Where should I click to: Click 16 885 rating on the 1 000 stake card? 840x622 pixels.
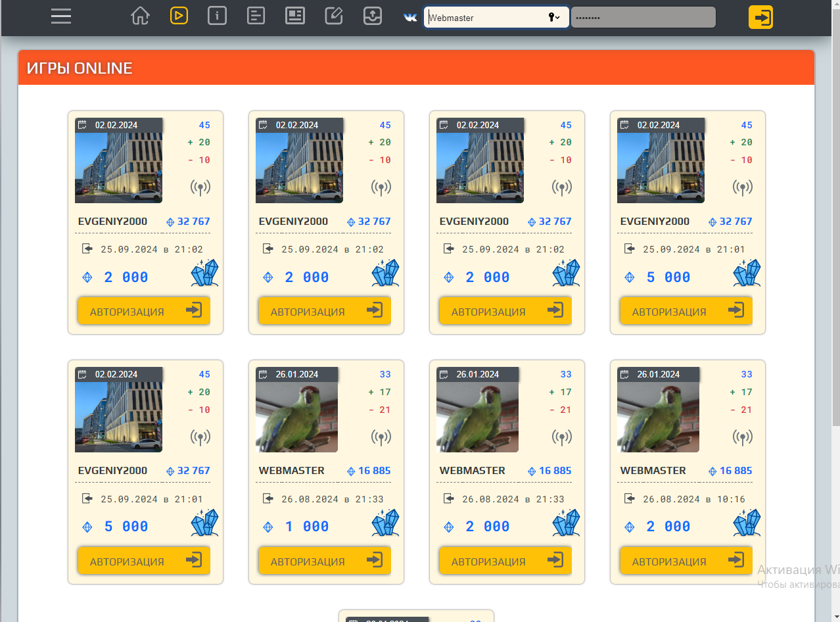pos(375,471)
